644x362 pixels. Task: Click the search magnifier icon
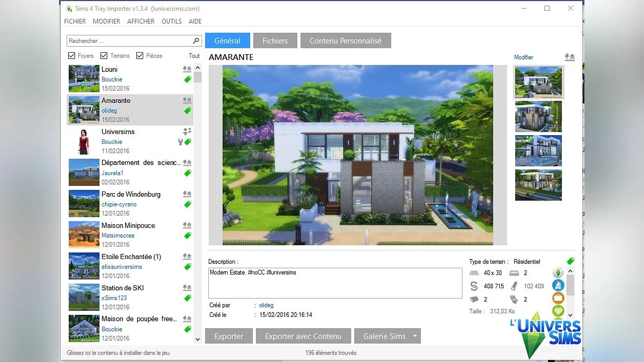tap(195, 40)
